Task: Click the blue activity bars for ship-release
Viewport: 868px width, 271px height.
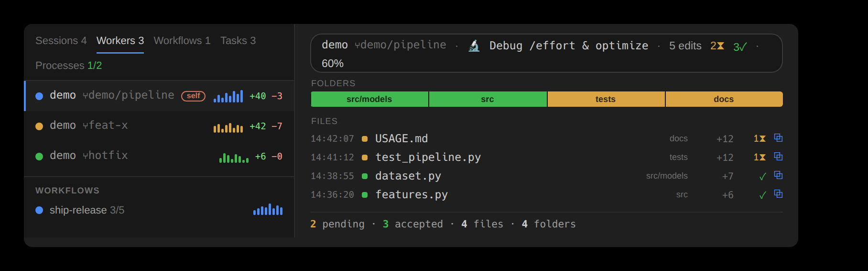Action: tap(268, 209)
